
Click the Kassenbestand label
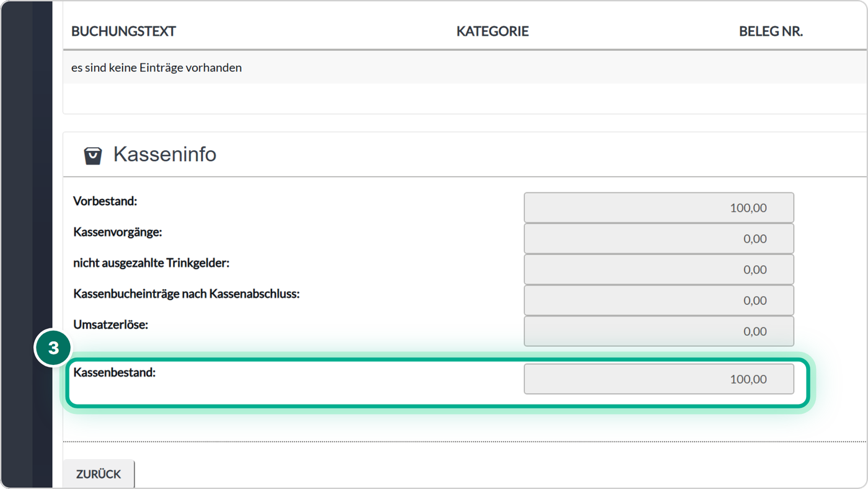point(114,373)
